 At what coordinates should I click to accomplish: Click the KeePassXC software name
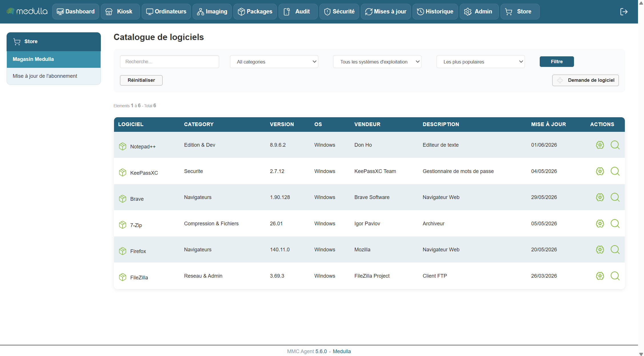pos(144,173)
